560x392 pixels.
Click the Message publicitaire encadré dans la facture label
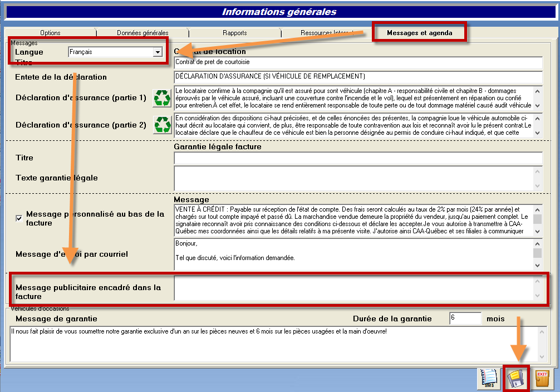(x=88, y=292)
